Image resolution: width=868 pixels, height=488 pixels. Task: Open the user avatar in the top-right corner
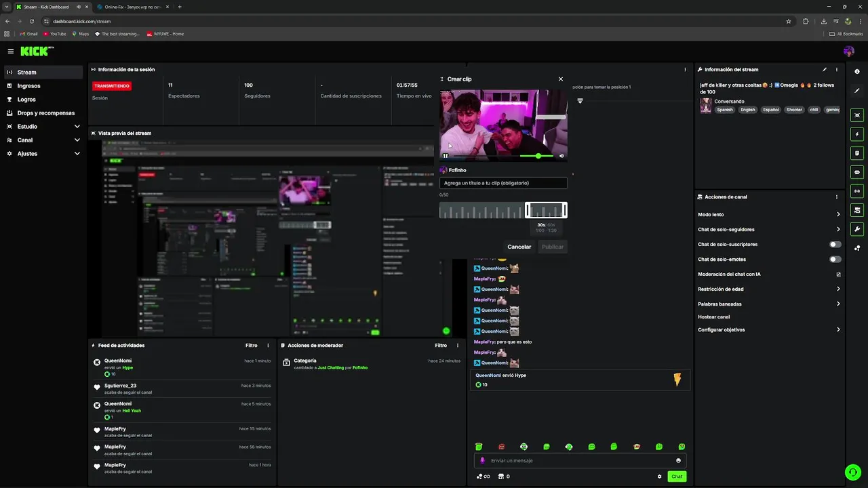click(x=849, y=52)
